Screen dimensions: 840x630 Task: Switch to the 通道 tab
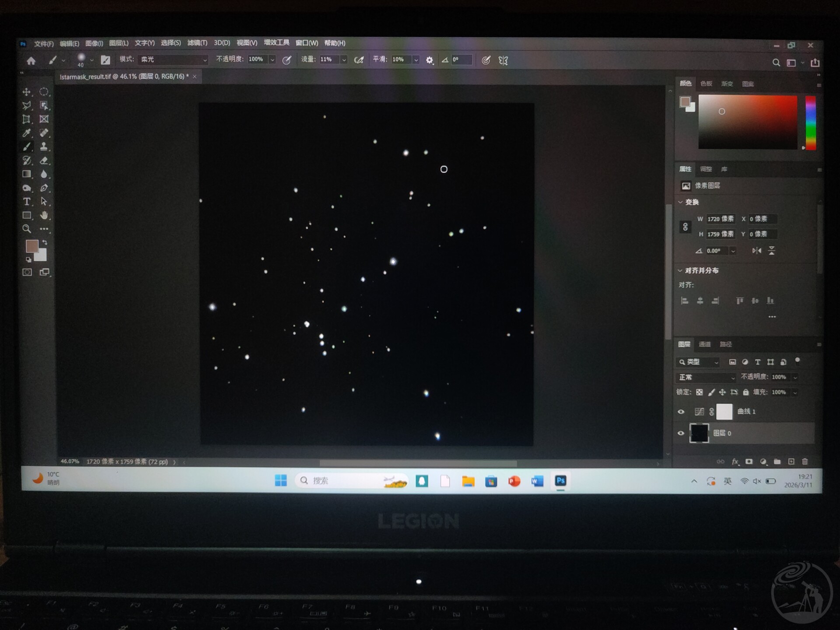(x=704, y=344)
